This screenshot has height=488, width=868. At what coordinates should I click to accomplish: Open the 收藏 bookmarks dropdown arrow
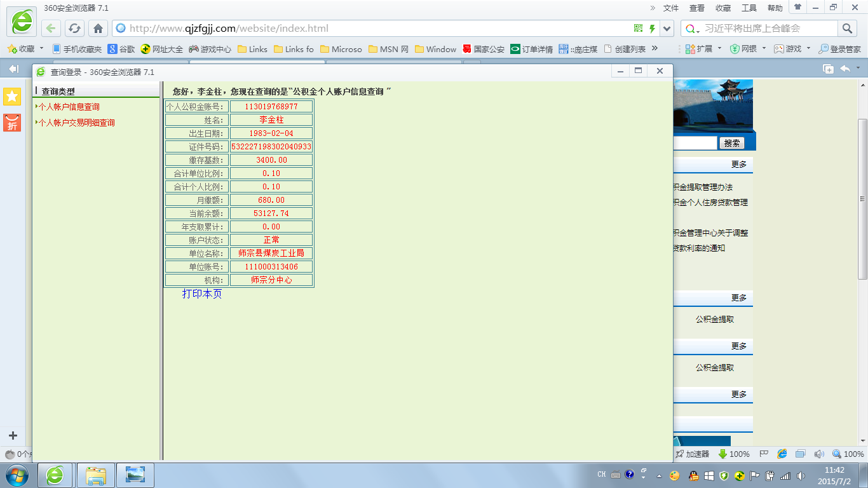tap(42, 48)
